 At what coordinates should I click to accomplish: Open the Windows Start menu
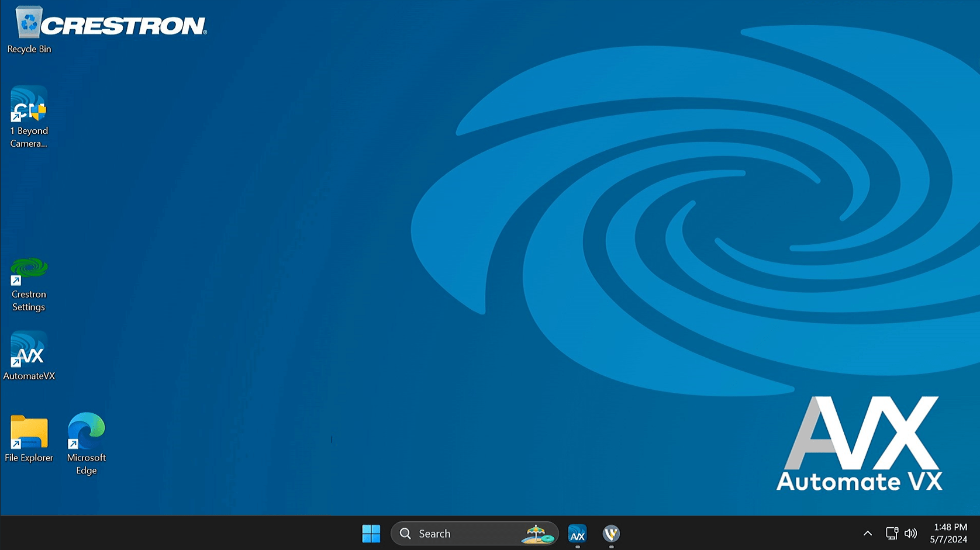coord(371,534)
